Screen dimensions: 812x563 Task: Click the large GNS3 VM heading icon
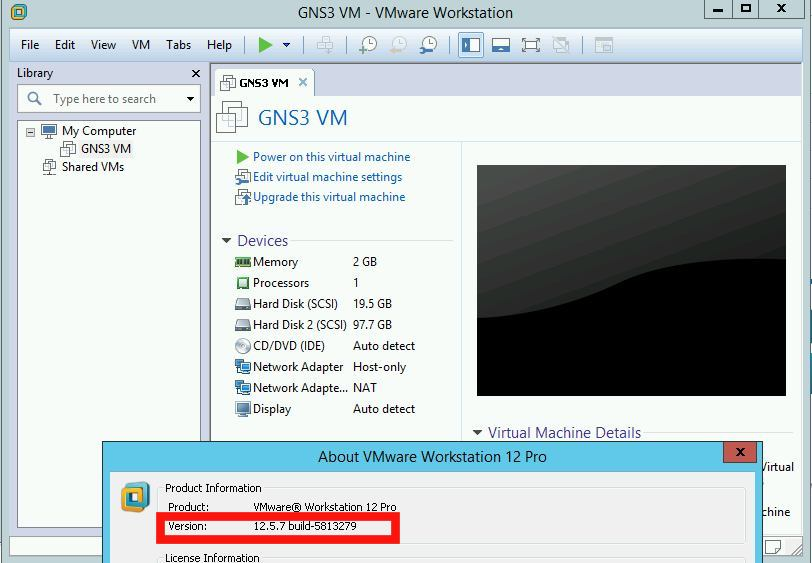[x=232, y=117]
